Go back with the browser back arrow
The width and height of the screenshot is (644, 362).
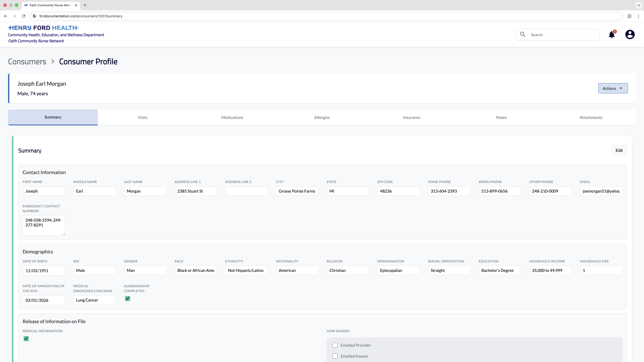pos(6,16)
